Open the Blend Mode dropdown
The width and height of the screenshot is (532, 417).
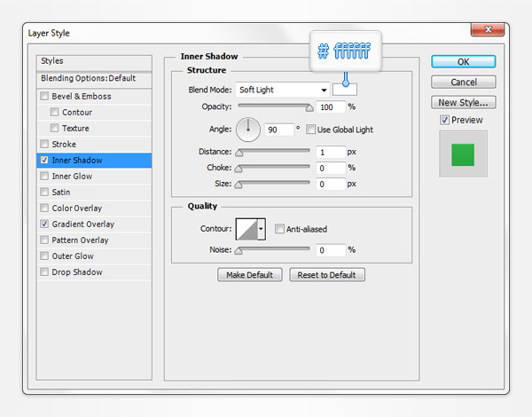(x=283, y=90)
